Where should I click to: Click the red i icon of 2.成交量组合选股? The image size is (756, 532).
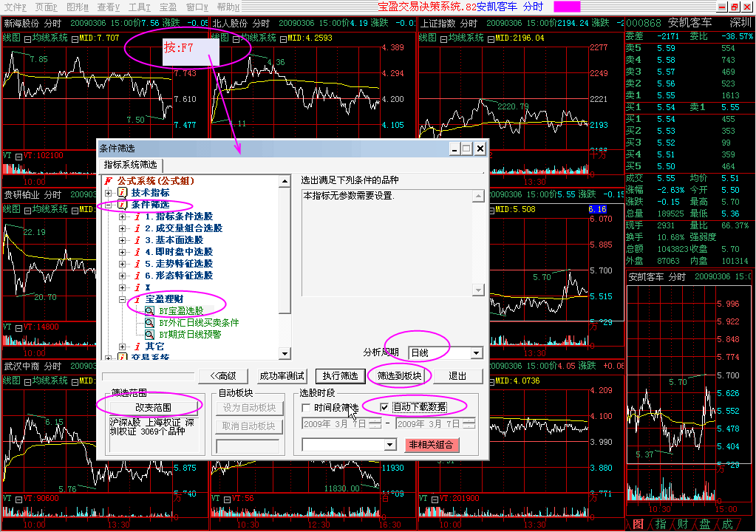coord(137,228)
